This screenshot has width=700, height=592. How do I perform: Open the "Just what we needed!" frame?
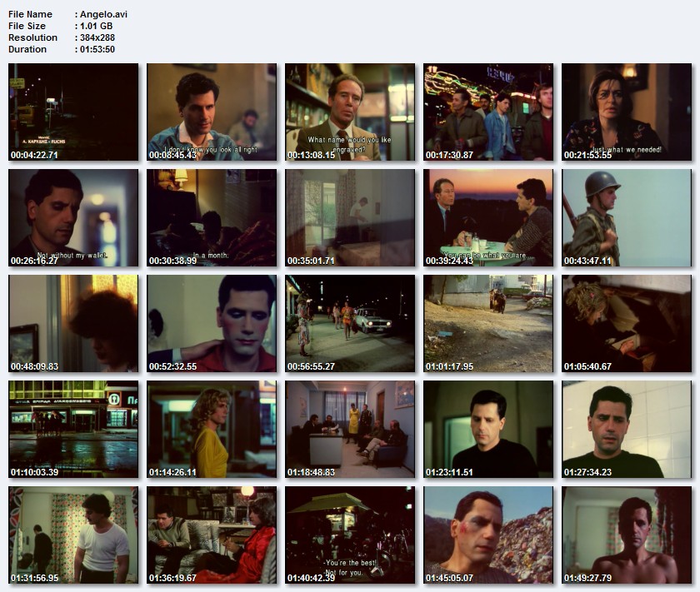[x=627, y=112]
